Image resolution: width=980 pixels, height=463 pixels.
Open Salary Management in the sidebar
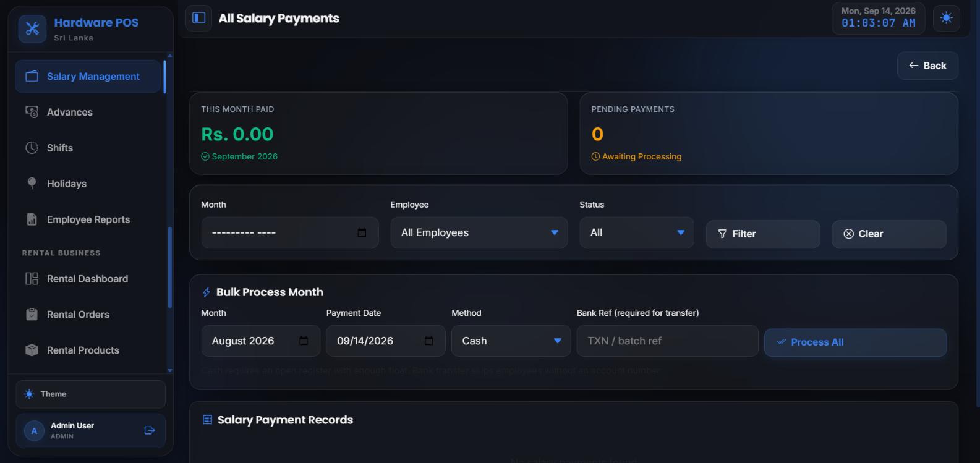(88, 77)
